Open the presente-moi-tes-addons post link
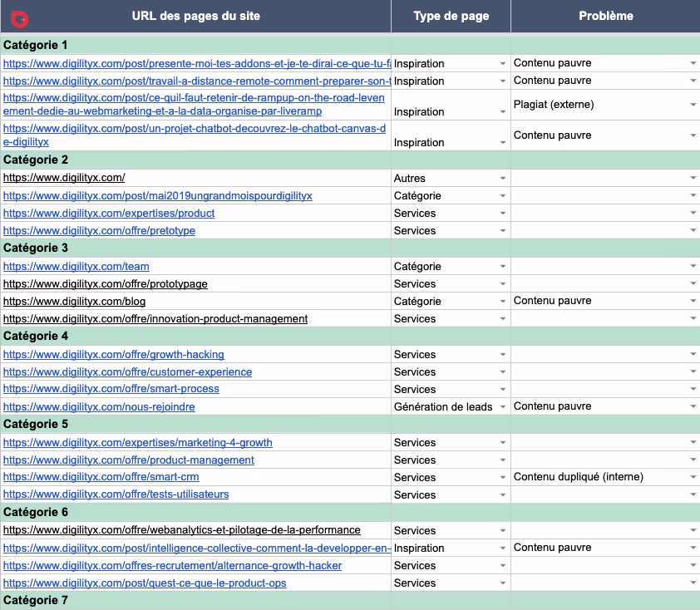 coord(197,64)
